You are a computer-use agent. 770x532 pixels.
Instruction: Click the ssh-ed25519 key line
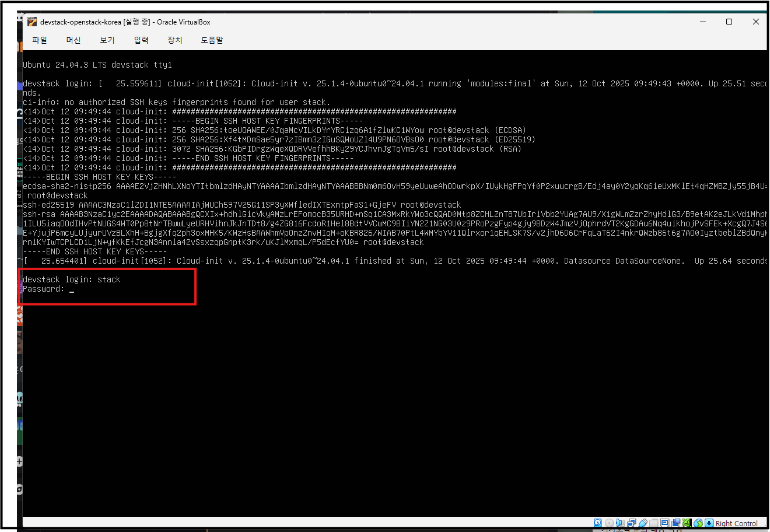242,205
